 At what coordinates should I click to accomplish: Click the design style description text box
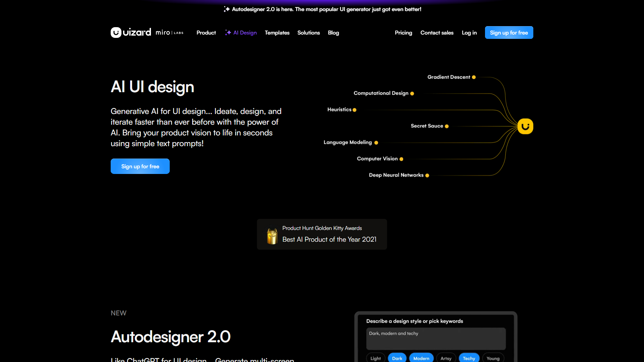(436, 339)
